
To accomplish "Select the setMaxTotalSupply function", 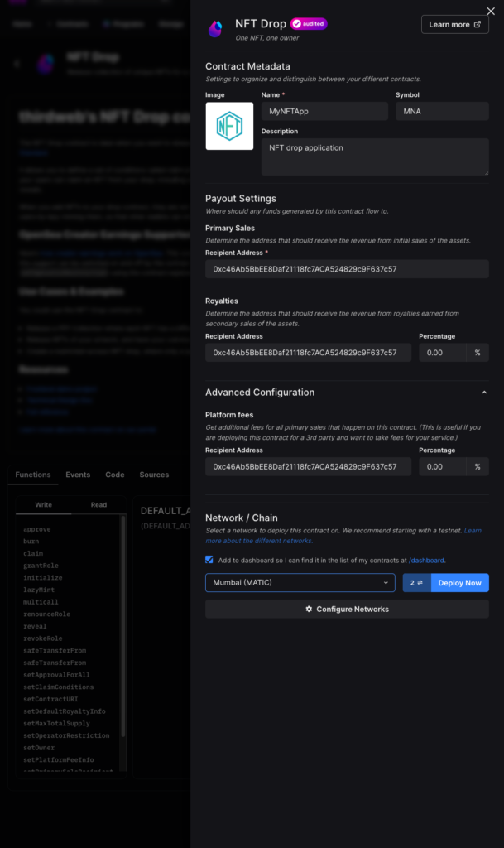I will pyautogui.click(x=56, y=724).
